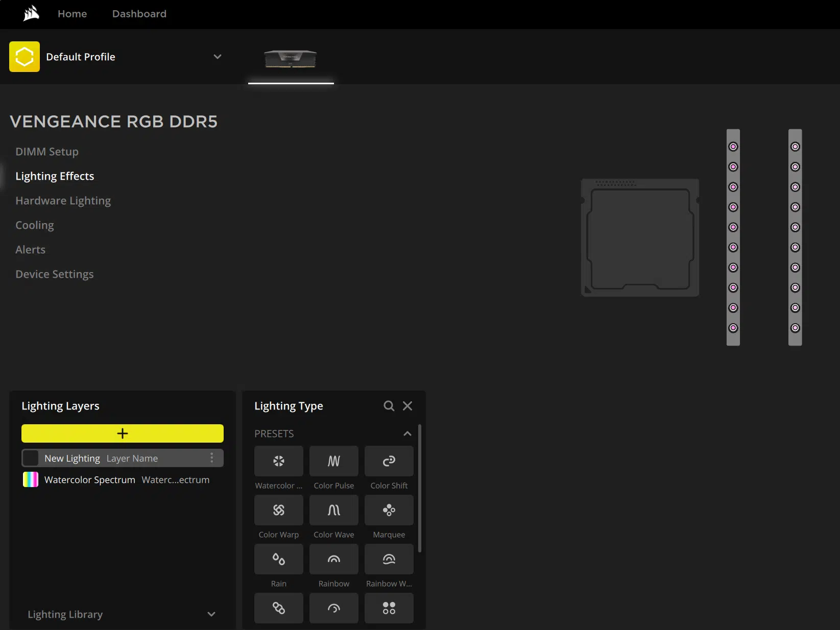Choose the Watercolor preset icon
Screen dimensions: 840x630
279,461
